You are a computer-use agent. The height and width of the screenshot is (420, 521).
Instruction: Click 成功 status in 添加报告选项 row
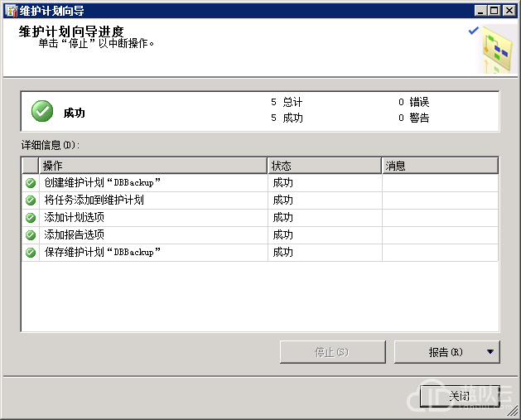[x=282, y=235]
